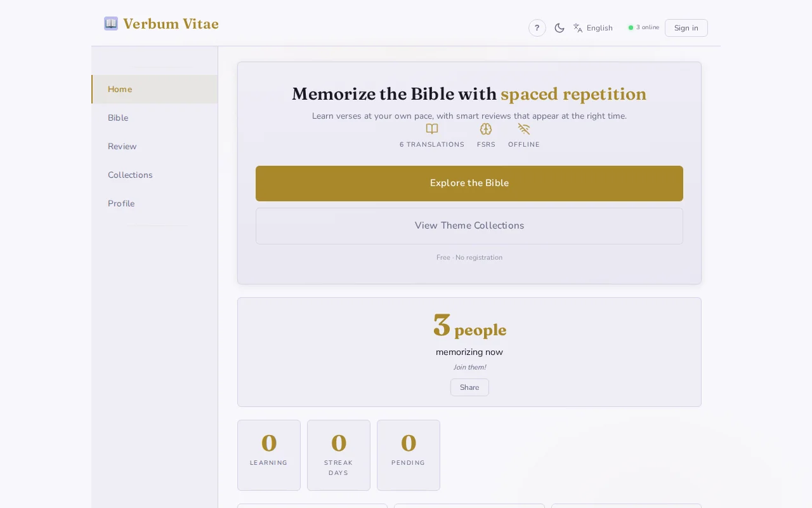The width and height of the screenshot is (812, 508).
Task: Click the Learning stat card
Action: click(269, 455)
